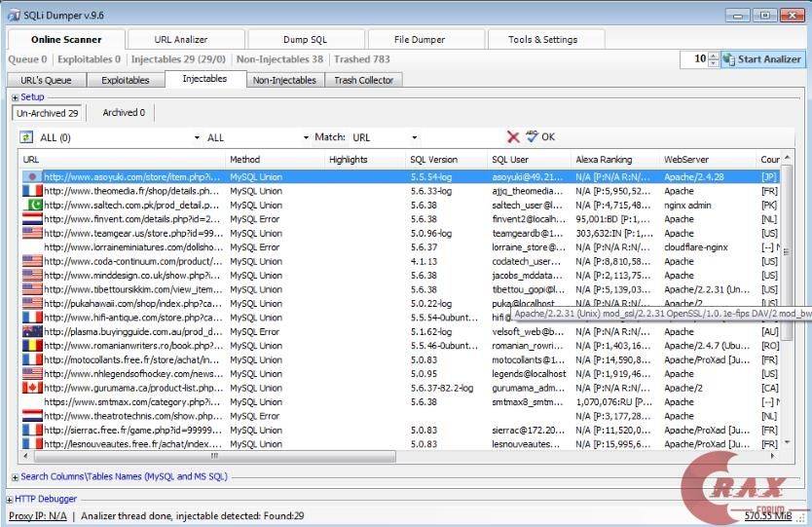The height and width of the screenshot is (527, 812).
Task: Toggle the Archived 0 view
Action: pyautogui.click(x=124, y=113)
